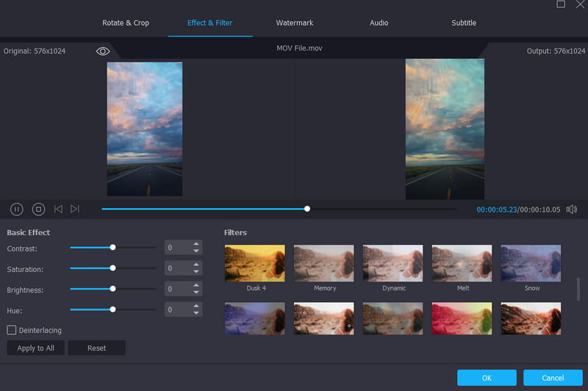The height and width of the screenshot is (391, 588).
Task: Decrease Saturation value with down arrow
Action: 196,272
